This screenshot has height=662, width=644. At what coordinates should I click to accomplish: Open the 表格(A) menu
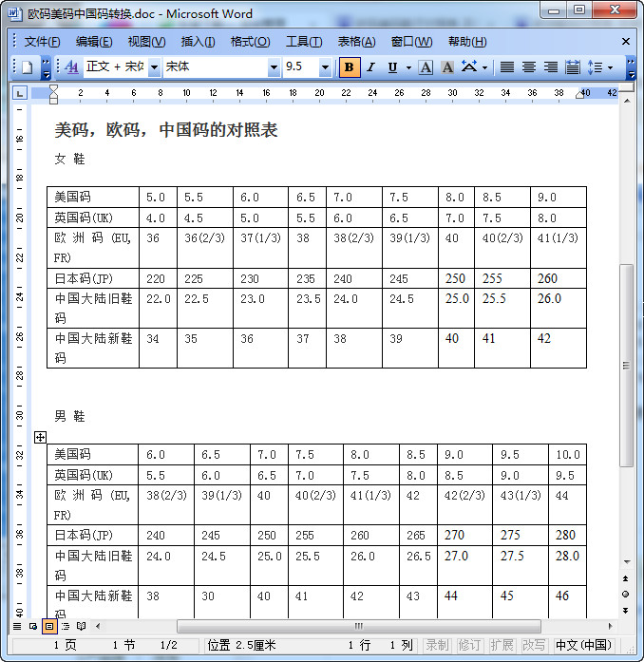(x=356, y=42)
